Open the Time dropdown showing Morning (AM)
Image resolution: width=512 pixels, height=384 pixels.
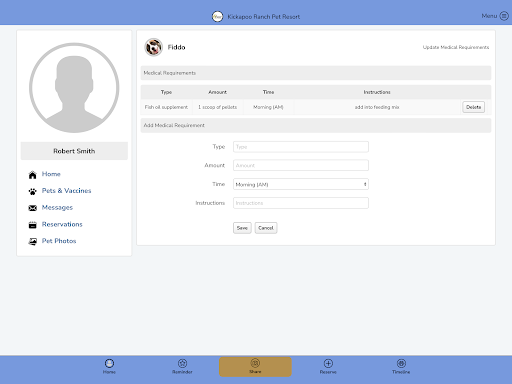pyautogui.click(x=301, y=184)
